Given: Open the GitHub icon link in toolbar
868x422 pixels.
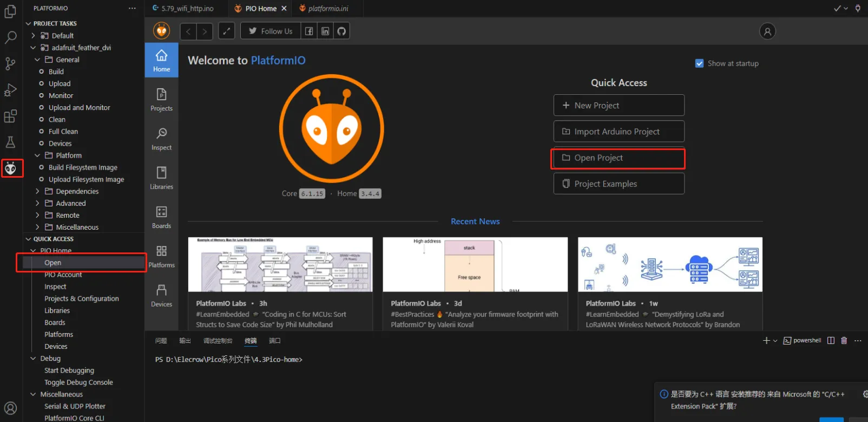Looking at the screenshot, I should pos(341,31).
